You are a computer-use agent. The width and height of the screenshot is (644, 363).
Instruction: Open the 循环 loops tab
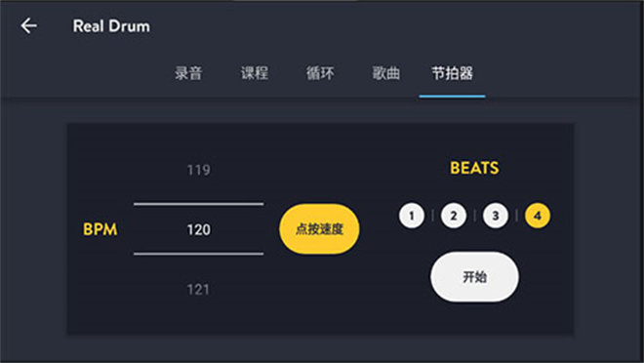[x=320, y=73]
